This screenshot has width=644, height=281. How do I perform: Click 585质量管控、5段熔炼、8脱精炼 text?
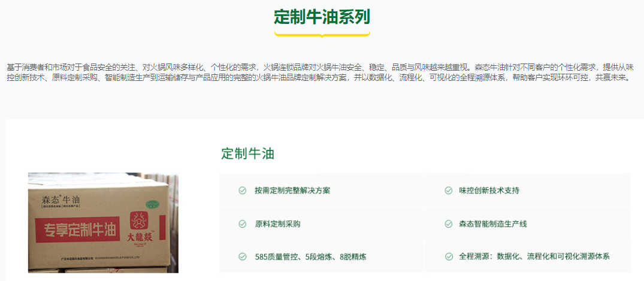point(310,257)
